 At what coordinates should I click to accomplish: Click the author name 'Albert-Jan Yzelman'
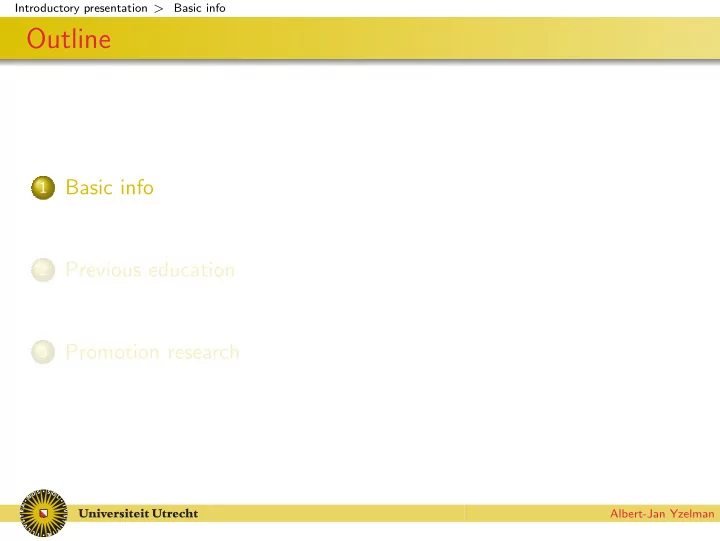(662, 514)
